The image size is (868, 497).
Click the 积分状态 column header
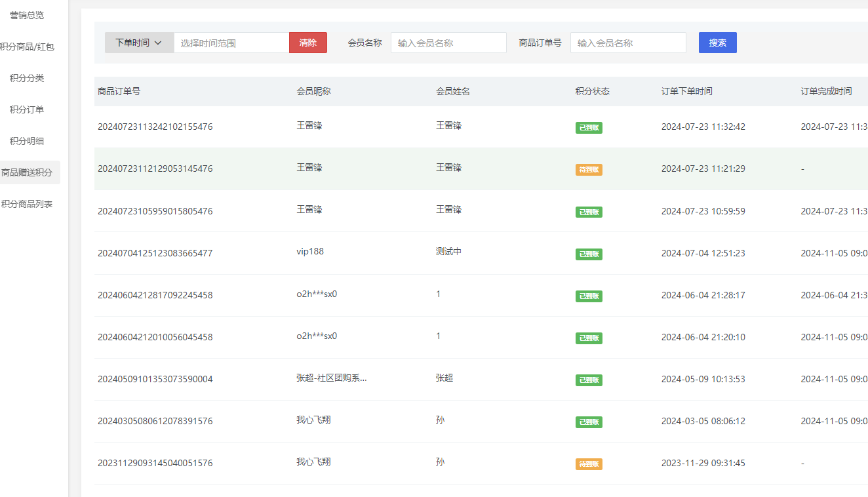tap(592, 92)
